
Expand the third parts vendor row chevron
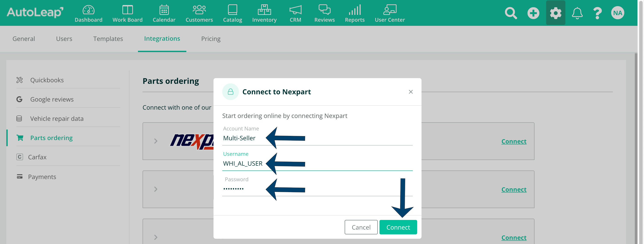155,237
